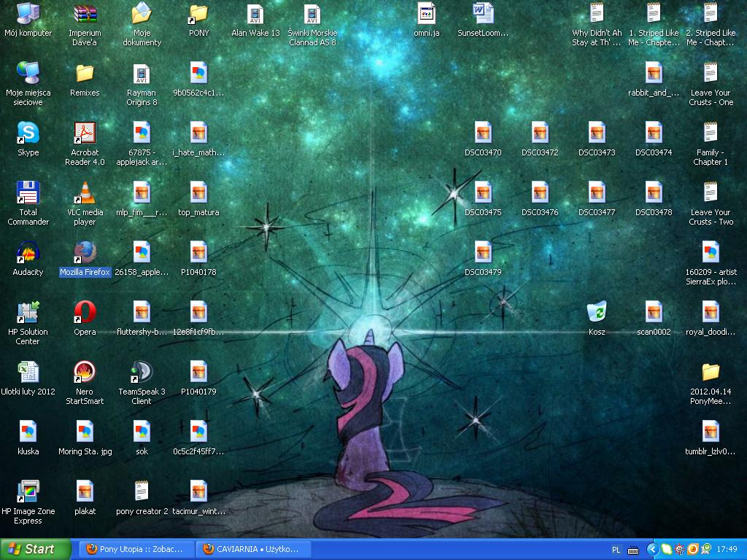Click the HP Solution Center icon
Screen dimensions: 747x560
(28, 313)
